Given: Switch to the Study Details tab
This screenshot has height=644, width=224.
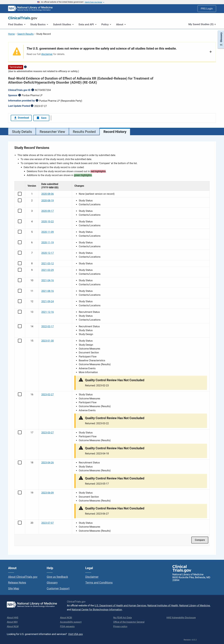Looking at the screenshot, I should click(x=22, y=132).
